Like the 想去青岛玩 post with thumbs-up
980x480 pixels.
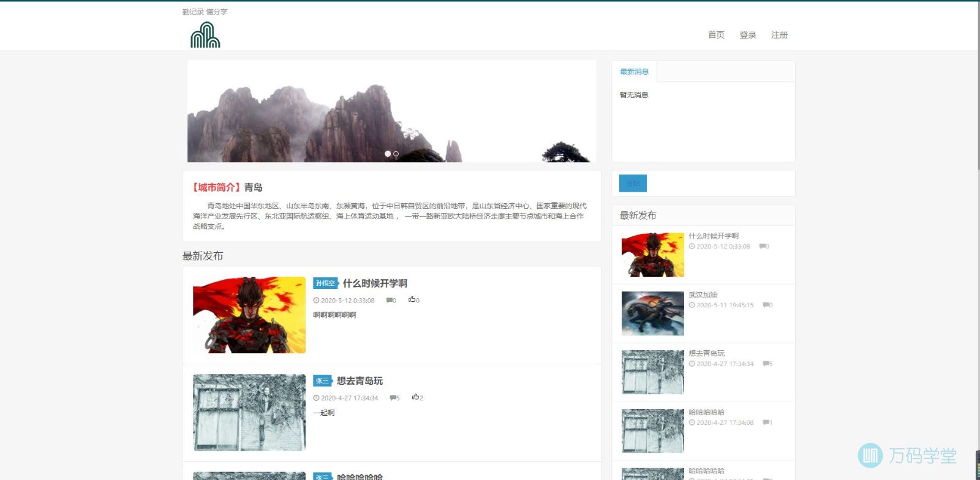tap(416, 397)
